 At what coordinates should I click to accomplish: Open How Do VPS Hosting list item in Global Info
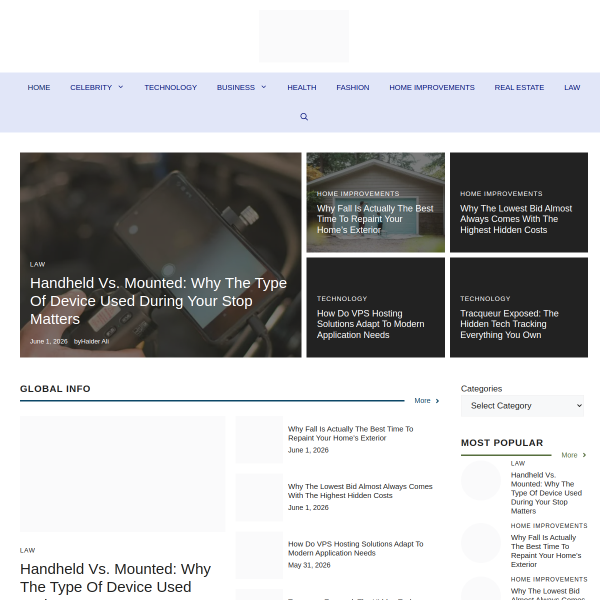(x=355, y=548)
